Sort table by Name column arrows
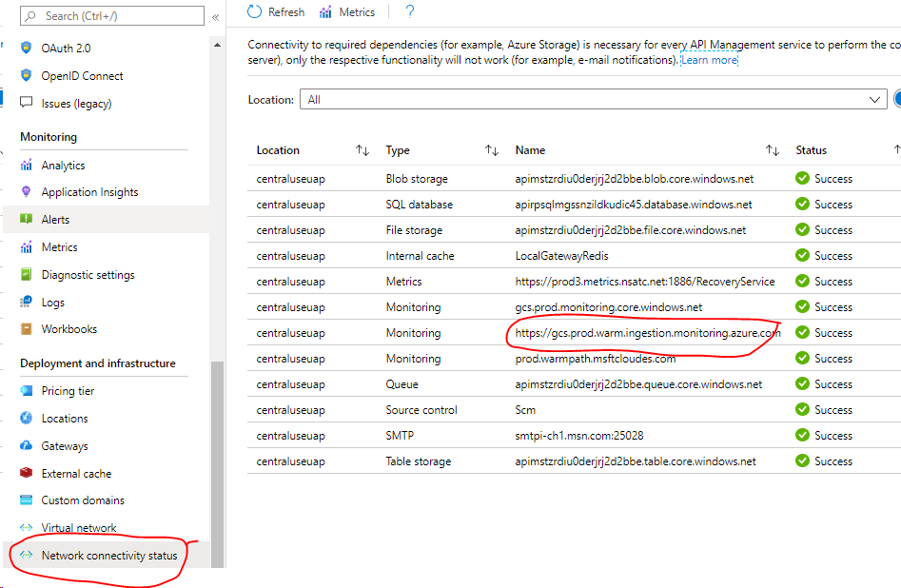Viewport: 901px width, 588px height. (773, 150)
